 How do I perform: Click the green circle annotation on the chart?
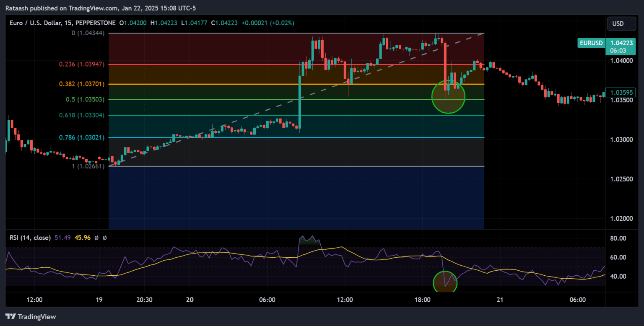coord(448,97)
